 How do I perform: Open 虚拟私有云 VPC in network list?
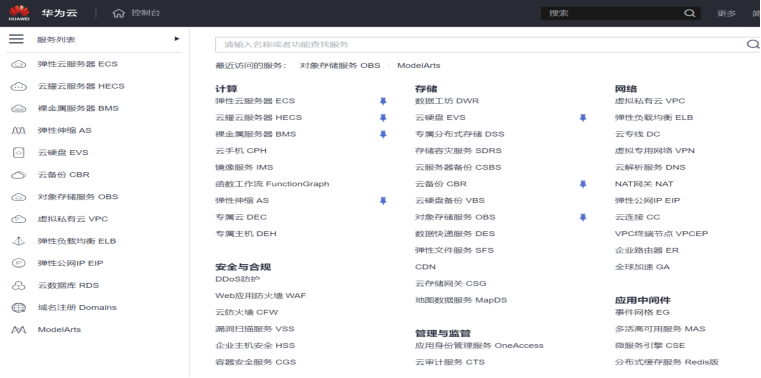tap(650, 101)
